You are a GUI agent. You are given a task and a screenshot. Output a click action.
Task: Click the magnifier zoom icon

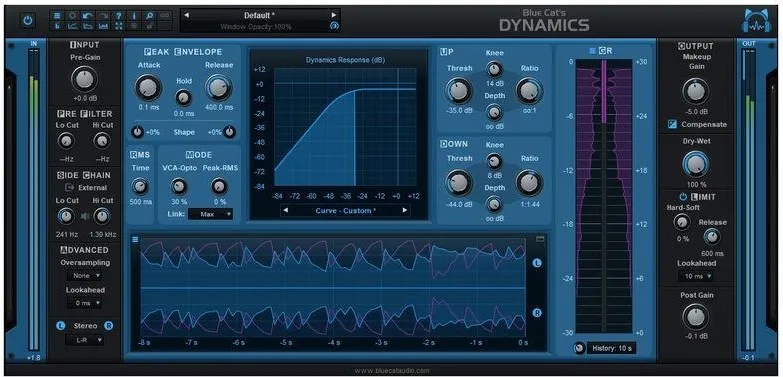149,15
